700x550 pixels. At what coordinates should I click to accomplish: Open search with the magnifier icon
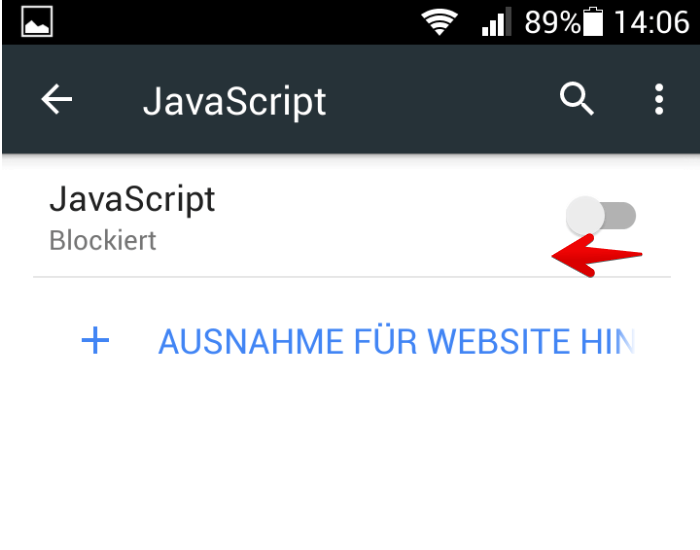click(x=576, y=99)
